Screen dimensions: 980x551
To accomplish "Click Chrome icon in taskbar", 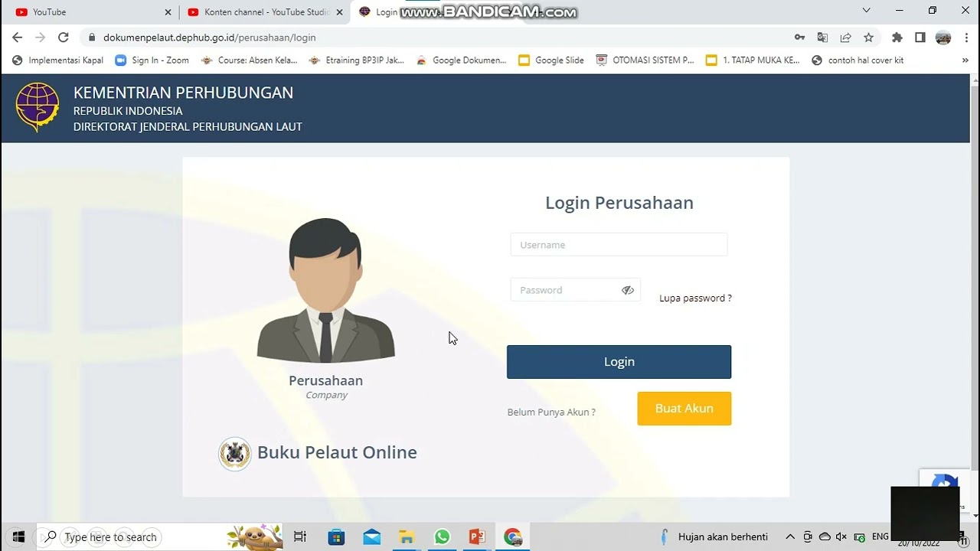I will tap(512, 536).
